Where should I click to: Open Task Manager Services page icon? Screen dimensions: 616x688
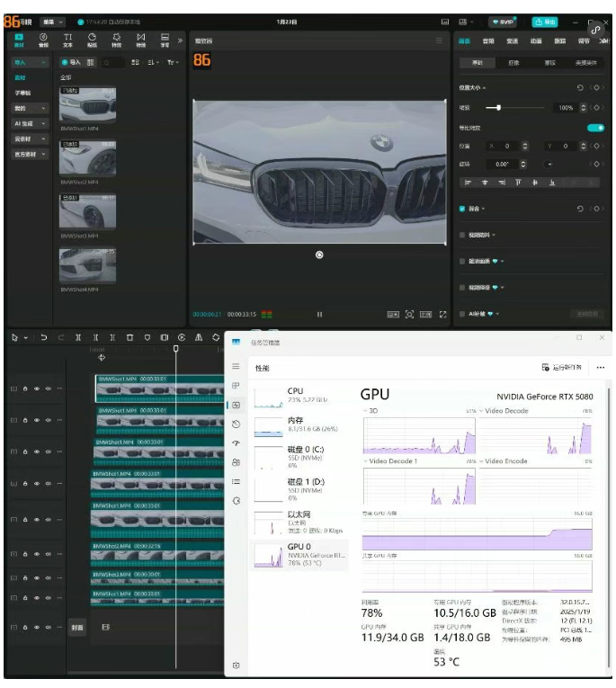pos(236,501)
